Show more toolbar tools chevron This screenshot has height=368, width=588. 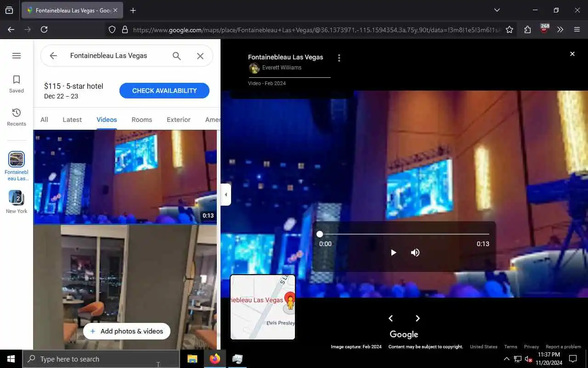point(560,29)
